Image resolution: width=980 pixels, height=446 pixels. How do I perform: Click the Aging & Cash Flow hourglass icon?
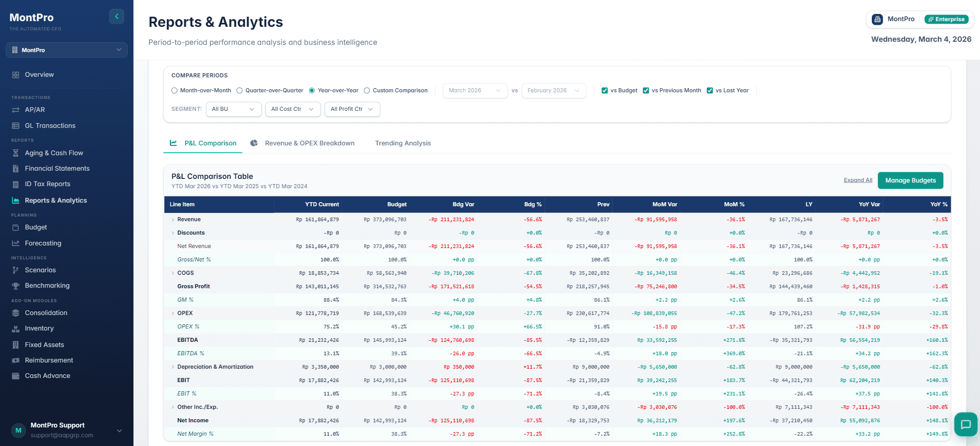pos(15,153)
